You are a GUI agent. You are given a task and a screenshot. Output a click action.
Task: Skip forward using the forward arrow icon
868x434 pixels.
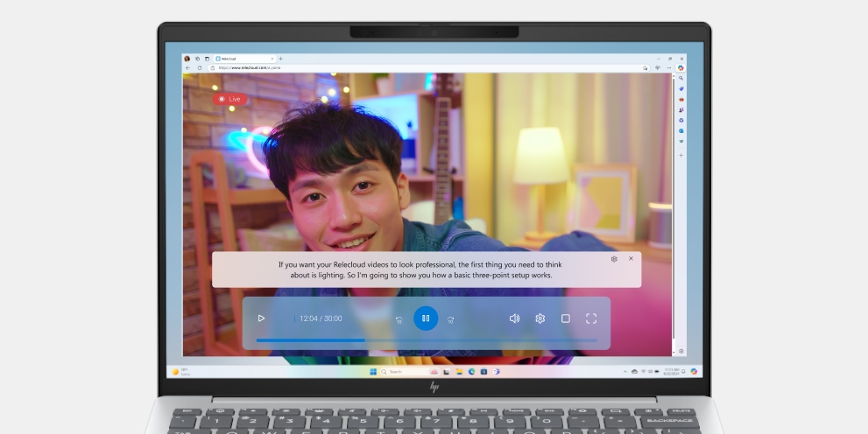[x=450, y=319]
